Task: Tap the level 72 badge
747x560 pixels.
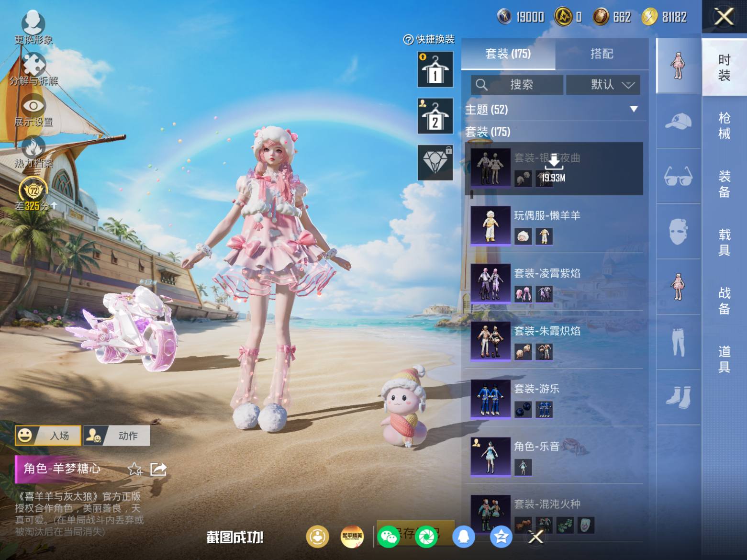Action: 33,190
